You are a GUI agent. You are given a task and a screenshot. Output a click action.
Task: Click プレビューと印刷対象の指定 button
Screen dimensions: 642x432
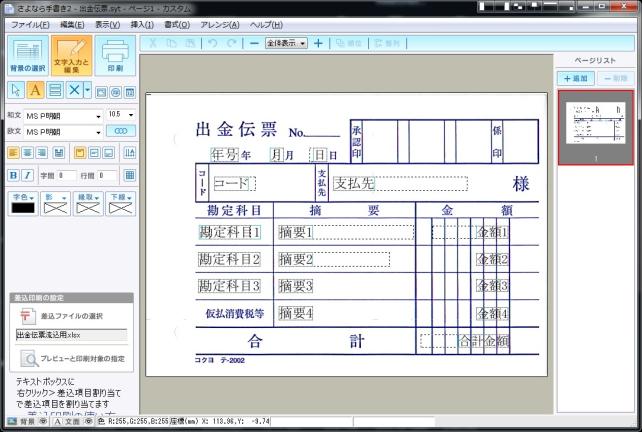coord(72,358)
